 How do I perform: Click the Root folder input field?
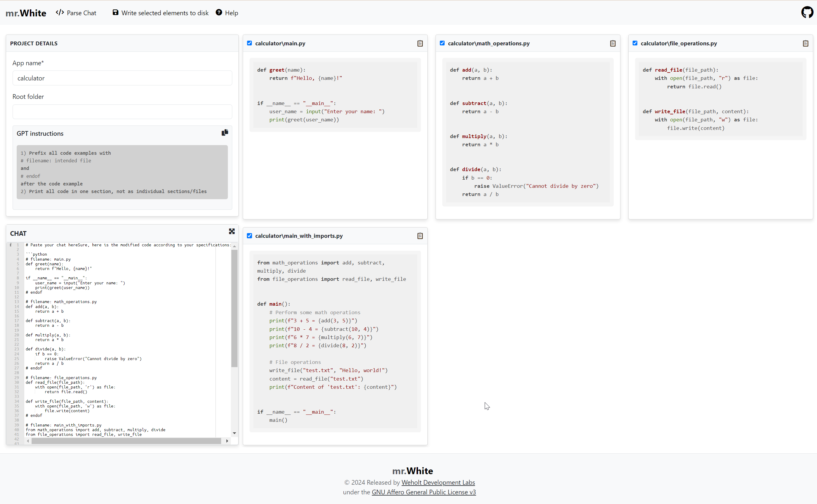pyautogui.click(x=122, y=112)
